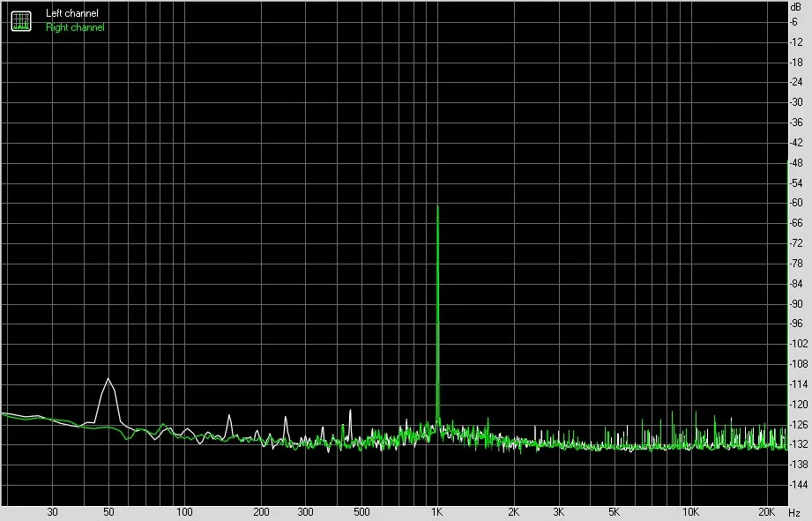Screen dimensions: 812x521
Task: Click the -60 dB scale label
Action: [796, 203]
